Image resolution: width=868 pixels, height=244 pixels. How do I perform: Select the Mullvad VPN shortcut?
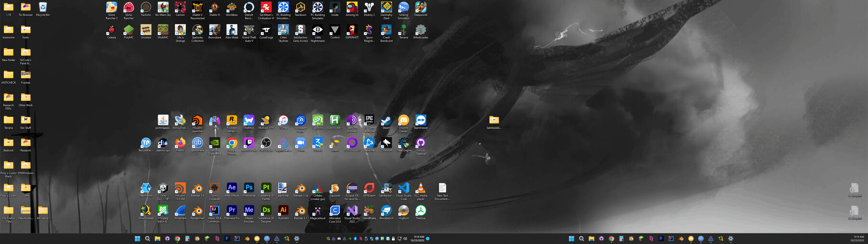tap(266, 122)
